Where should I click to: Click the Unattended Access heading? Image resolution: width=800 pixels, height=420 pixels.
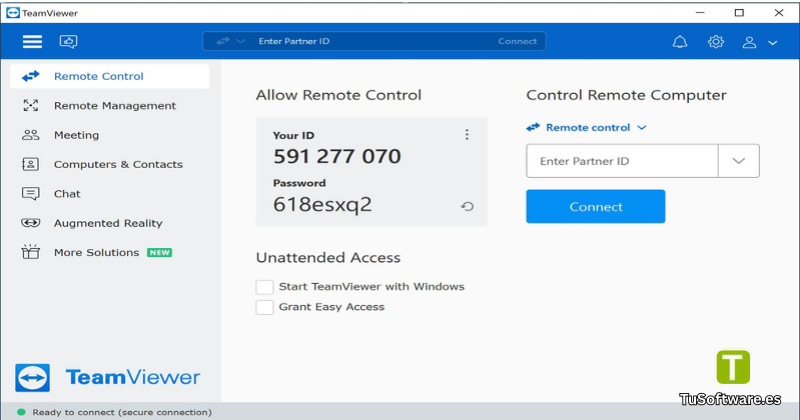(328, 258)
